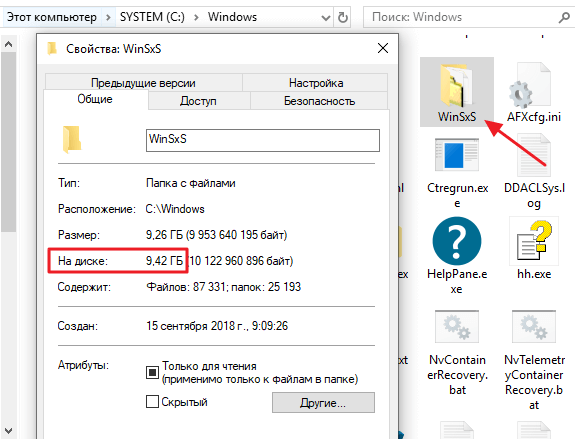Expand chevron after 'Этот компьютер' breadcrumb
Viewport: 575px width, 439px height.
(x=108, y=17)
